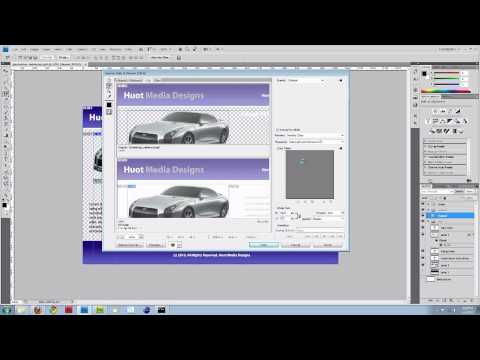480x360 pixels.
Task: Open the Photoshop Window menu
Action: coord(116,49)
